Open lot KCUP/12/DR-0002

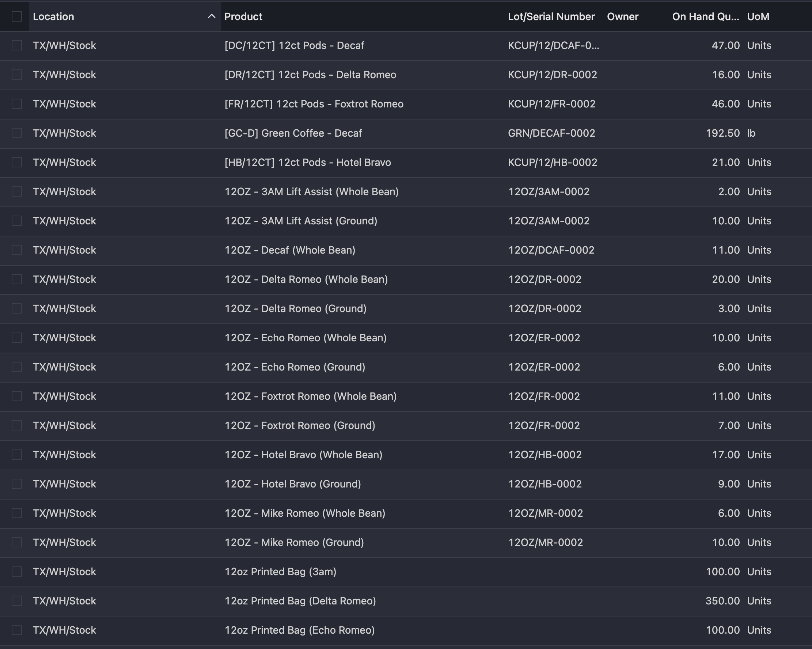tap(552, 75)
